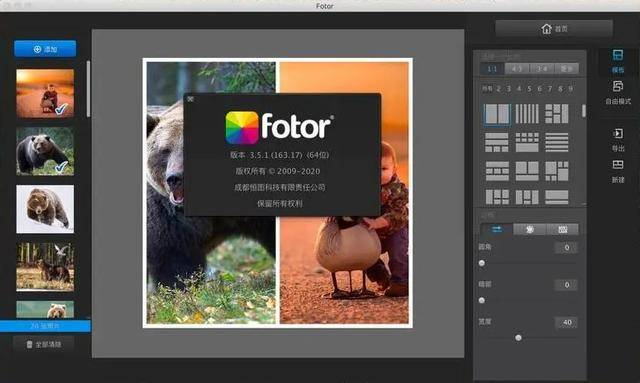Screen dimensions: 640x383
Task: Choose template with eight small cells above one large
Action: [527, 142]
